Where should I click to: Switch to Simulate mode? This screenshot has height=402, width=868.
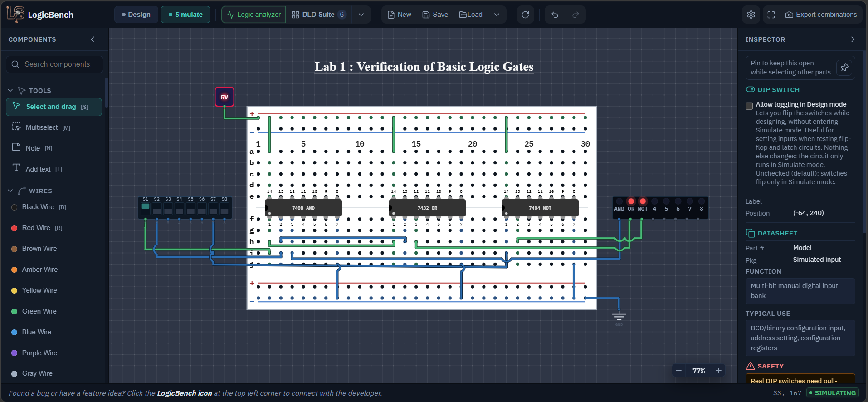point(185,15)
